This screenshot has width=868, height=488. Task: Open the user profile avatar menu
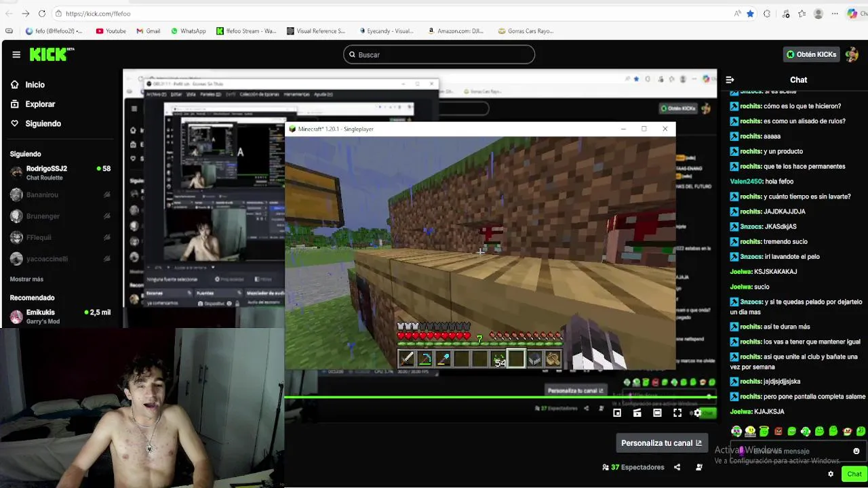(852, 54)
